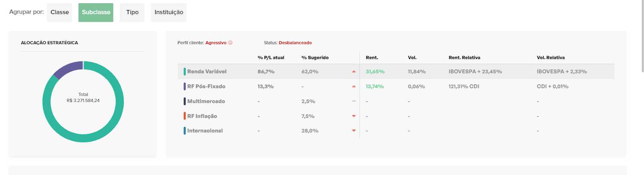The height and width of the screenshot is (175, 644).
Task: Group allocation by Instituição
Action: (169, 12)
